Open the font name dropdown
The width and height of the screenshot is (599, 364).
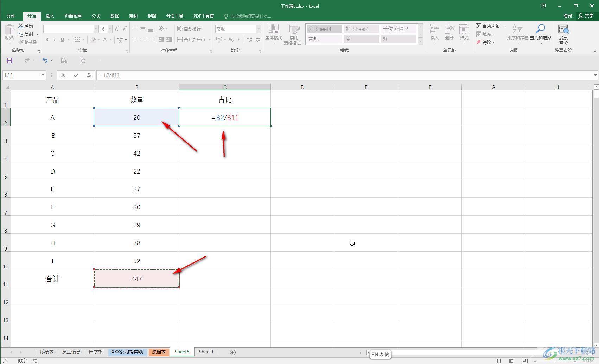coord(96,29)
